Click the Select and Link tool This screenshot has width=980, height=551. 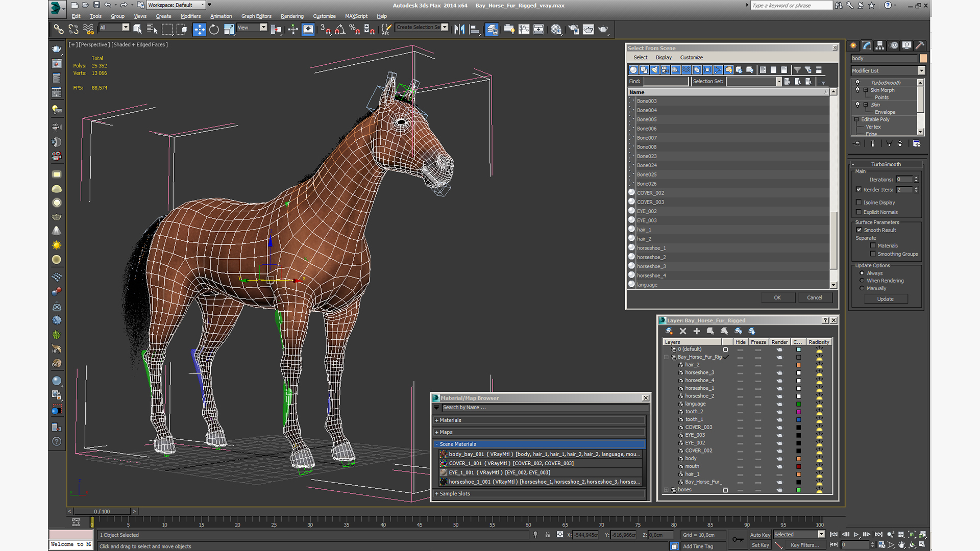click(x=58, y=29)
